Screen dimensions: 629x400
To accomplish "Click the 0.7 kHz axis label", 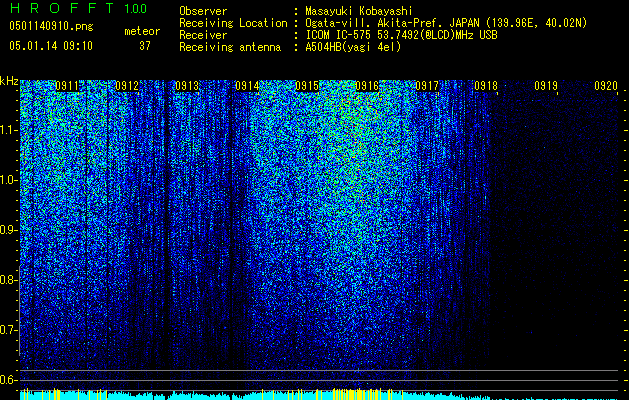I will (x=8, y=330).
